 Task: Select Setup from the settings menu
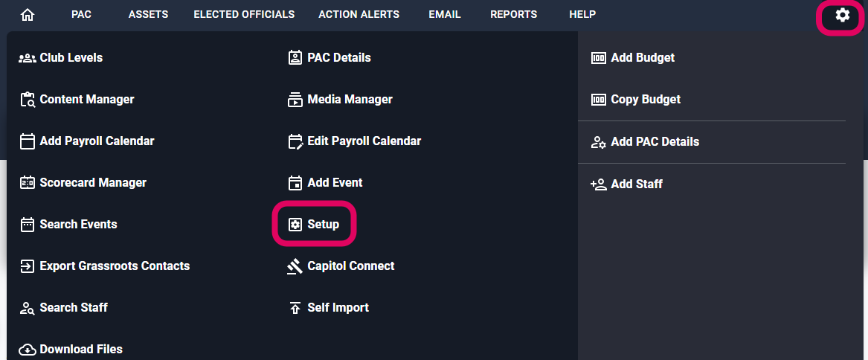323,225
